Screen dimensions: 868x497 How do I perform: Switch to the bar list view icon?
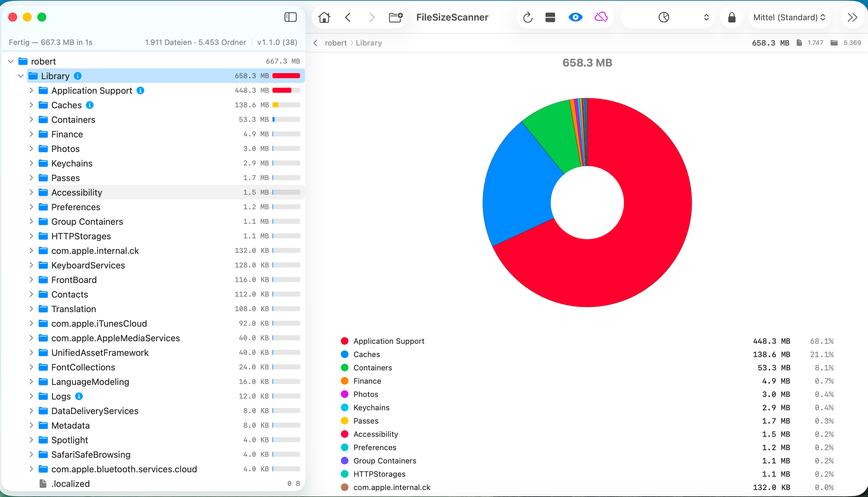click(x=550, y=17)
